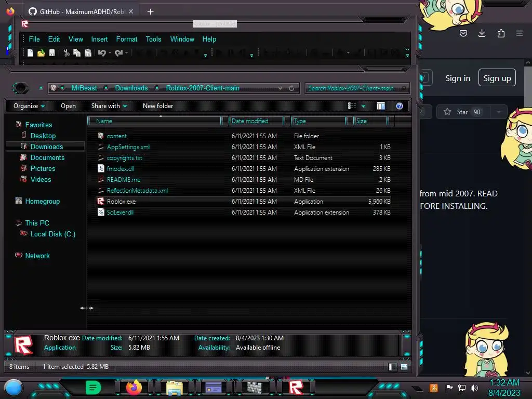Image resolution: width=532 pixels, height=399 pixels.
Task: Open Firefox downloads panel icon
Action: pos(482,33)
